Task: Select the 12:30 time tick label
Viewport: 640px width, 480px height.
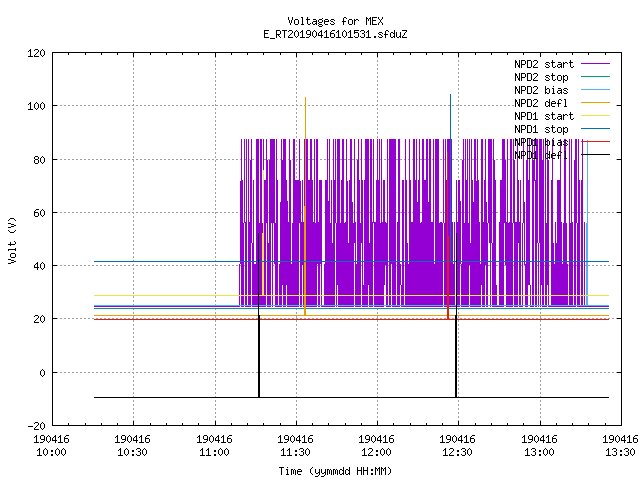Action: [458, 446]
